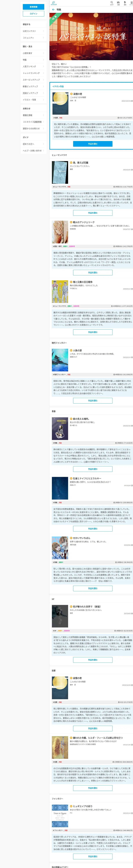The image size is (133, 868).
Task: Click the orange badge icon beside 星の見える場所。
Action: pos(71,419)
